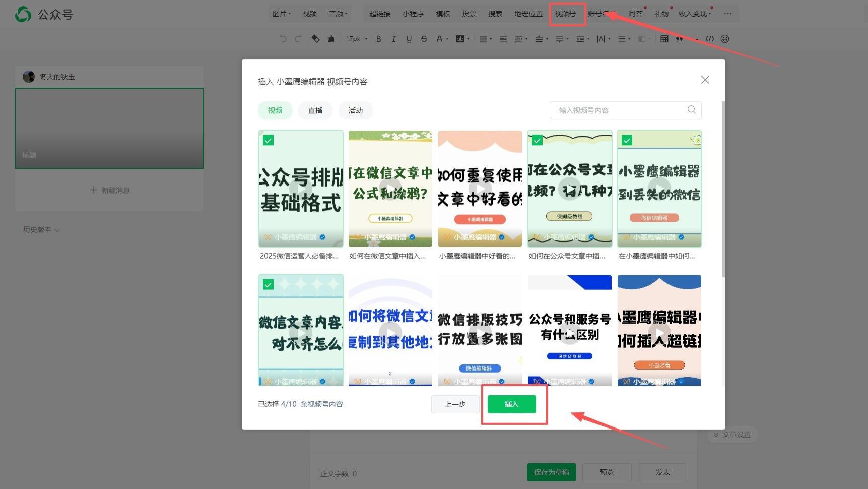The image size is (868, 489).
Task: Select the format painter icon
Action: 331,39
